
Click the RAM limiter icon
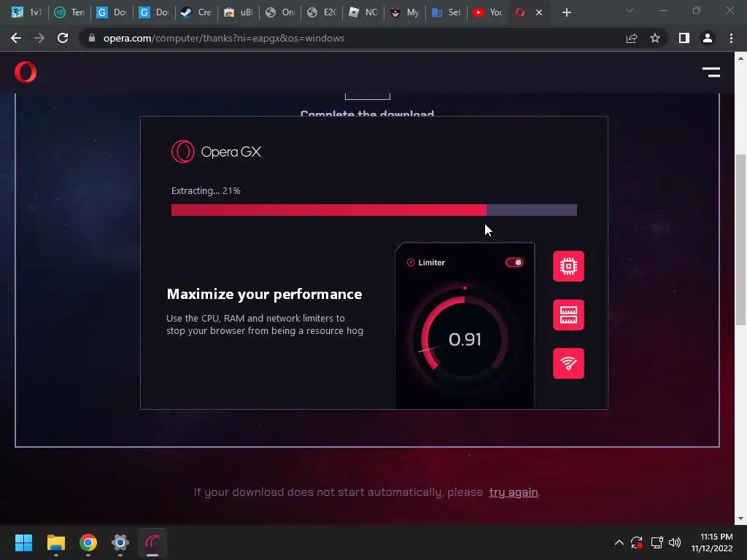568,315
